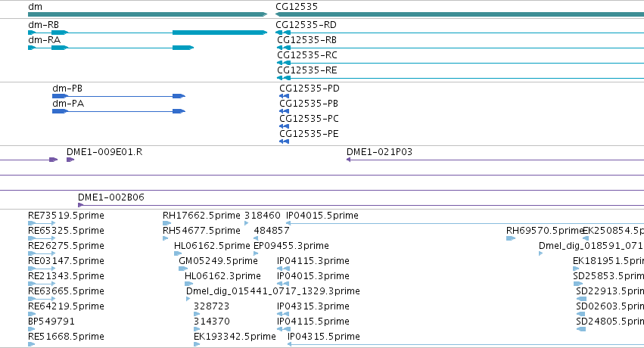Select EST SD24805.5prime

[610, 322]
